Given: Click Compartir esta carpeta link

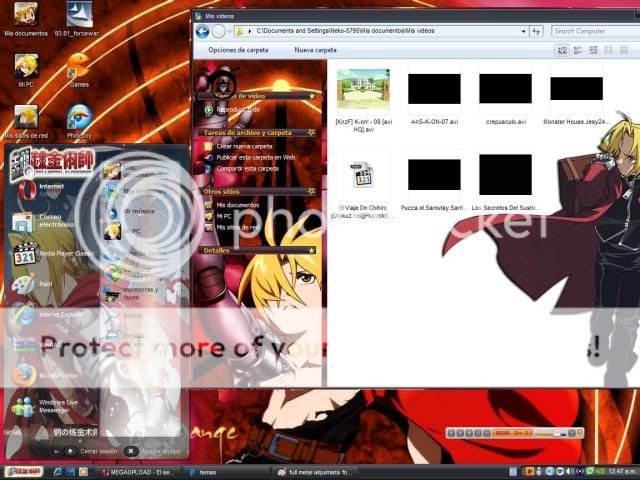Looking at the screenshot, I should (242, 169).
